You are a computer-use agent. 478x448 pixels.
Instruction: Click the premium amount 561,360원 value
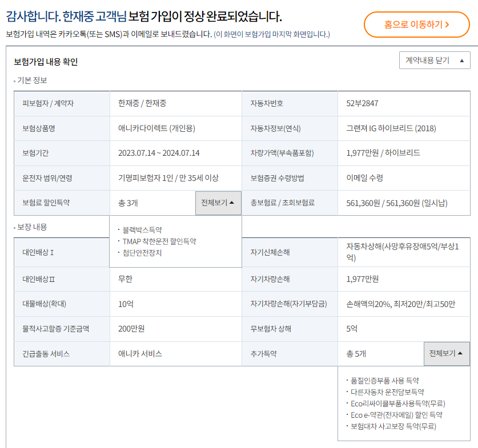pos(366,203)
